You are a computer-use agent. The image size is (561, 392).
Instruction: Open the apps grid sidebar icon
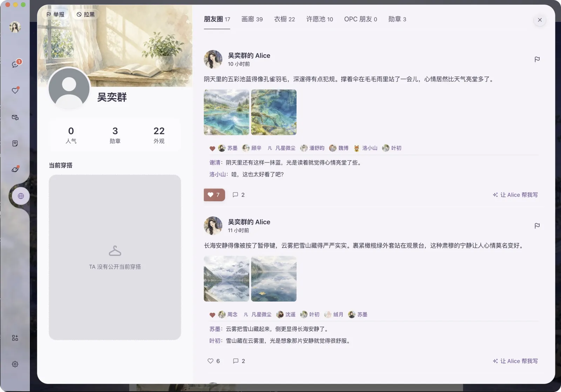coord(15,338)
